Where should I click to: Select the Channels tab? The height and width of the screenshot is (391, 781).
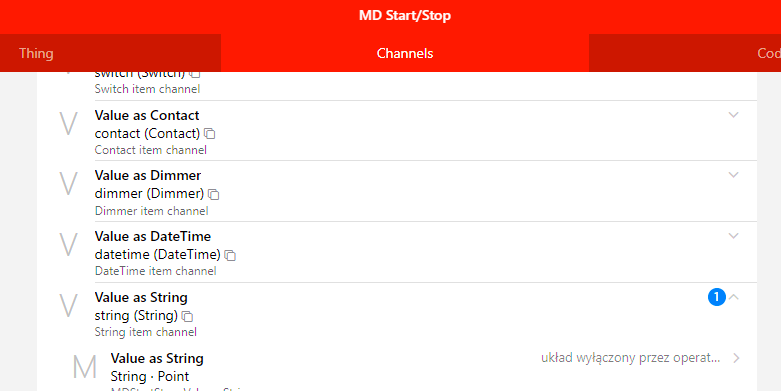[405, 53]
